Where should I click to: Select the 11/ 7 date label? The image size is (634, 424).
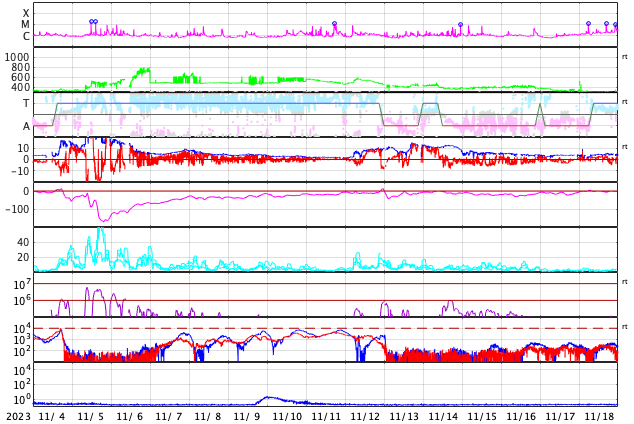[x=169, y=416]
